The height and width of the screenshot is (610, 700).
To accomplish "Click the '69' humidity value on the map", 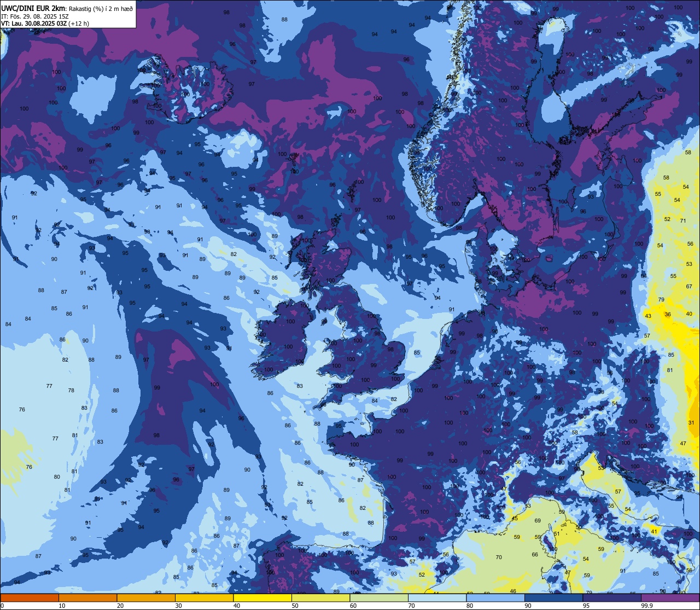I will click(x=538, y=521).
